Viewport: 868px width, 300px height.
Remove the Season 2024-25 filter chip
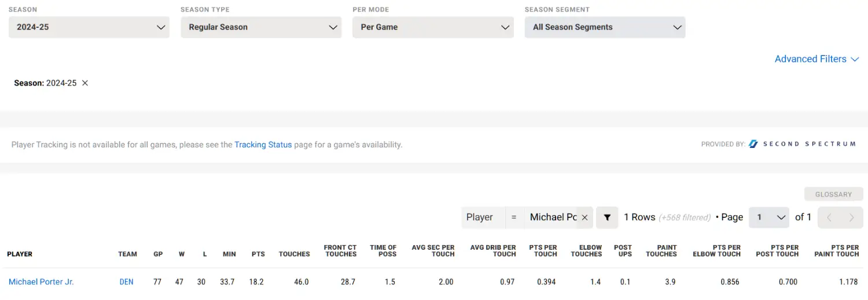(x=85, y=83)
